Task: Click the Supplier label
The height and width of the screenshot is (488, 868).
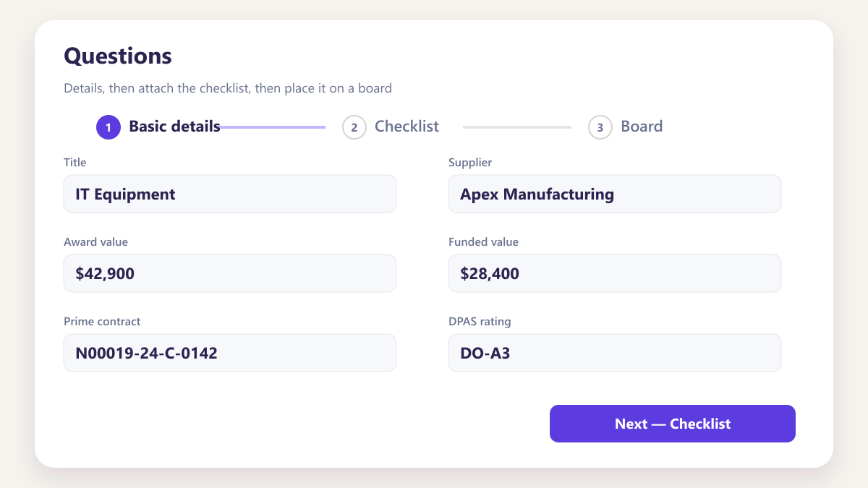Action: tap(470, 163)
